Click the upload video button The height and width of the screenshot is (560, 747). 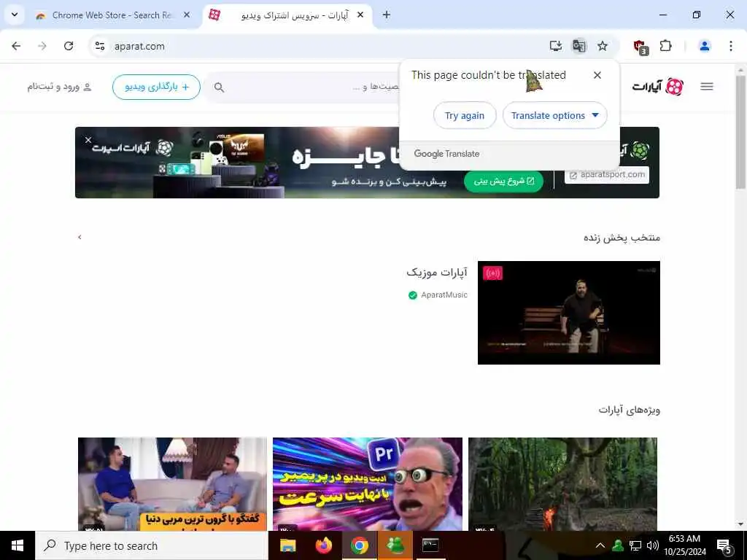(x=156, y=87)
